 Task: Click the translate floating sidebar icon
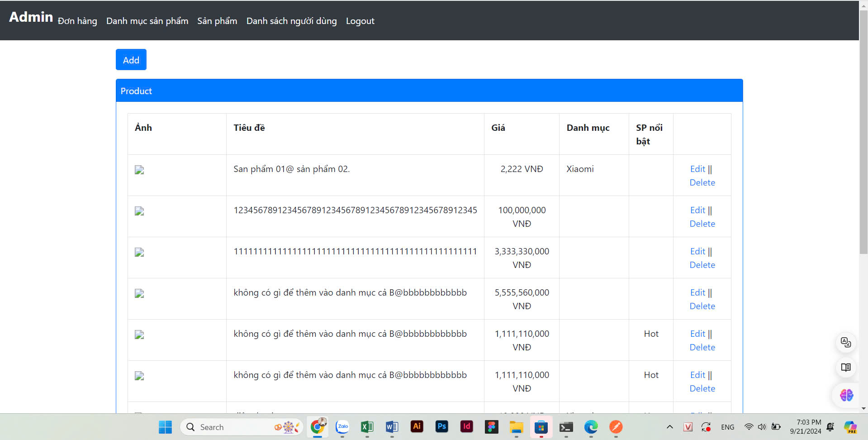click(x=845, y=342)
